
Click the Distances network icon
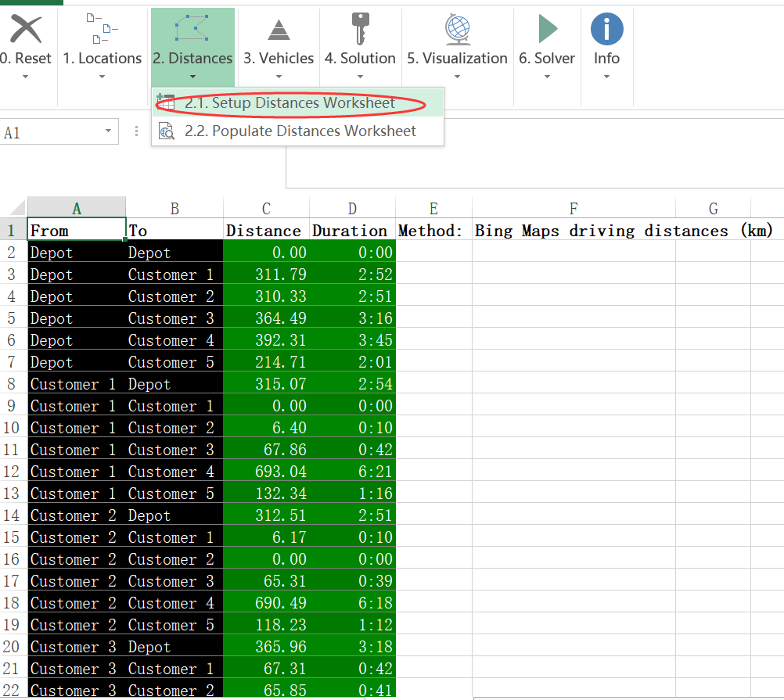click(192, 29)
